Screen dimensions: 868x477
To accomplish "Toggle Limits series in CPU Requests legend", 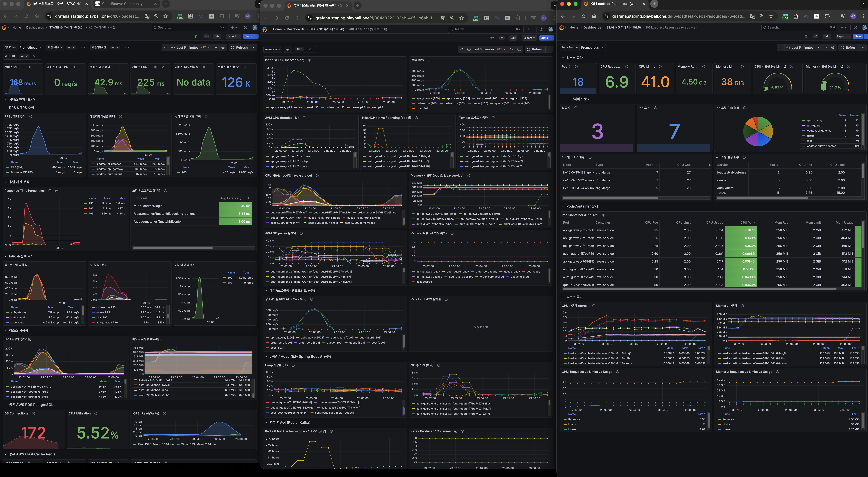I will [x=572, y=424].
